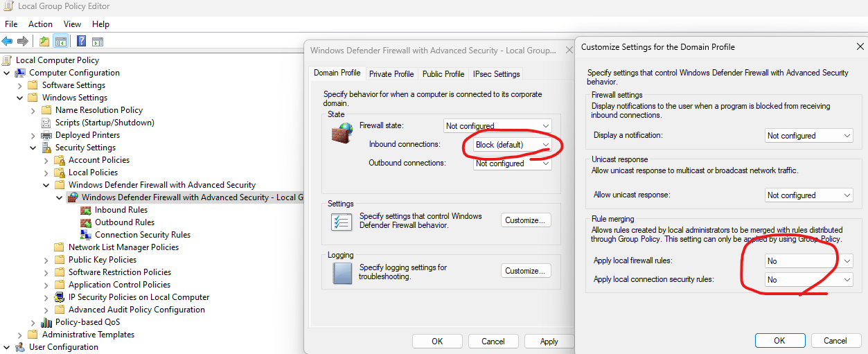Select Software Restriction Policies tree item
This screenshot has width=868, height=354.
[120, 272]
